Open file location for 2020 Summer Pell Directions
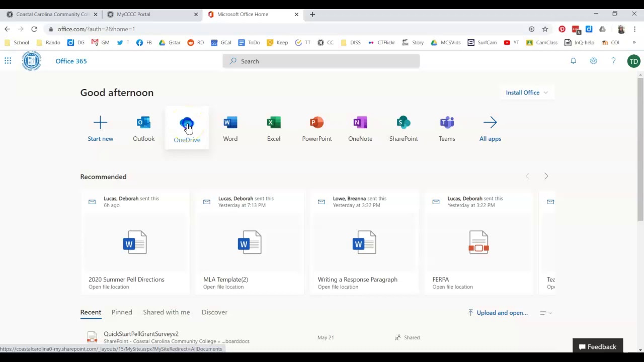 [x=109, y=287]
